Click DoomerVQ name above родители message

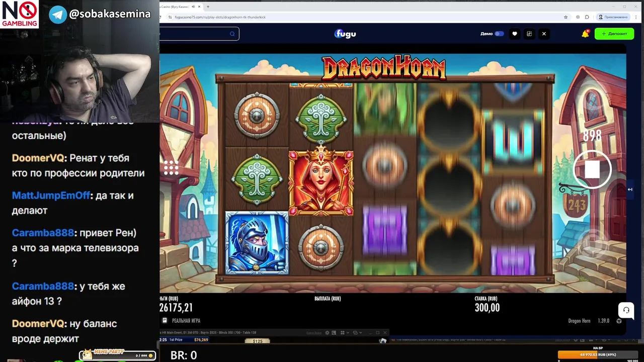(x=38, y=158)
